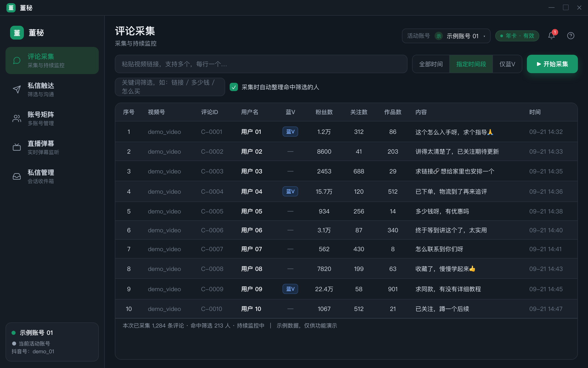Open the 直播弹幕 sidebar section
Image resolution: width=588 pixels, height=368 pixels.
pos(52,147)
